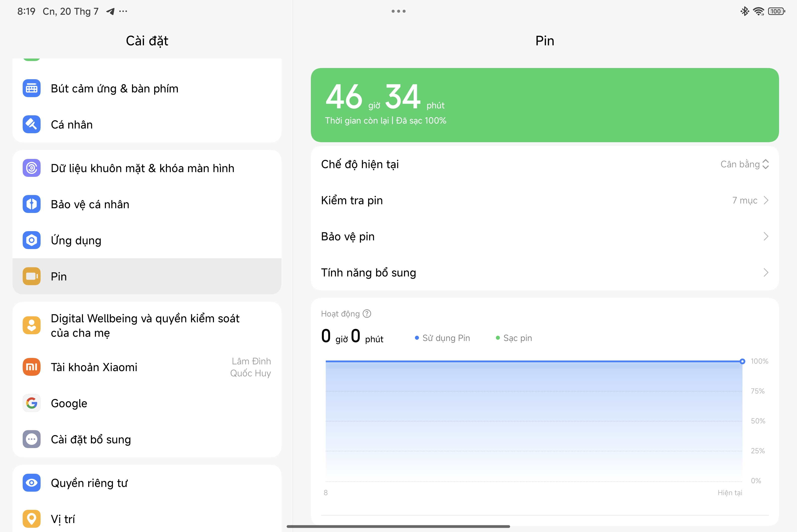Open Cài đặt bổ sung entry
Image resolution: width=797 pixels, height=532 pixels.
pyautogui.click(x=147, y=439)
